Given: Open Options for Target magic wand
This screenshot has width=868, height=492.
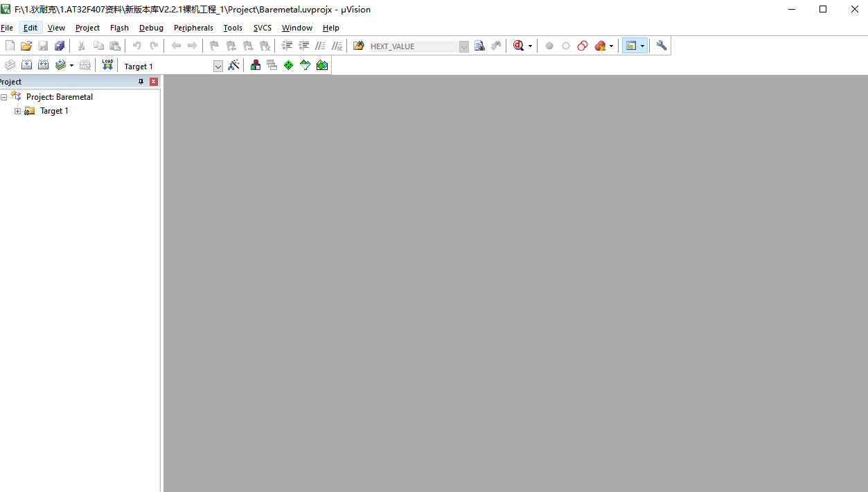Looking at the screenshot, I should pyautogui.click(x=233, y=65).
